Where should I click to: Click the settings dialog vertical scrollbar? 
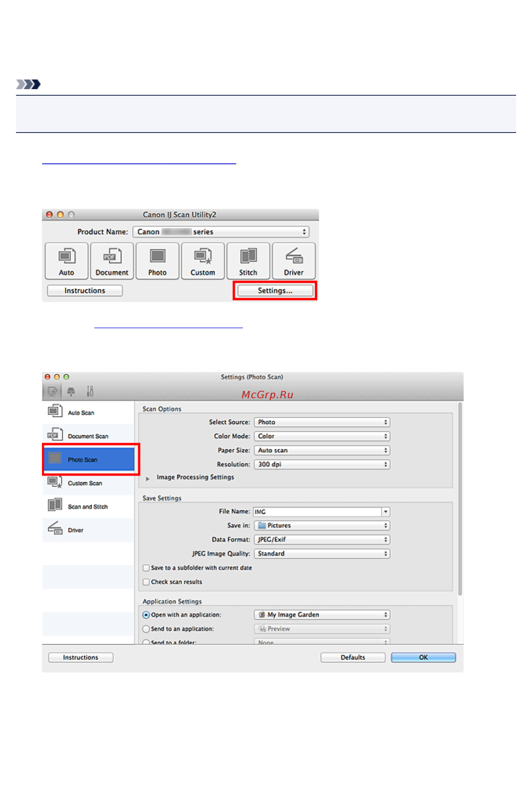[x=460, y=499]
